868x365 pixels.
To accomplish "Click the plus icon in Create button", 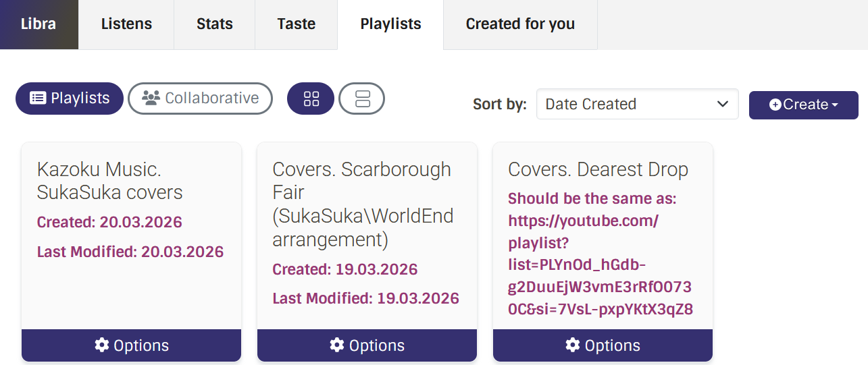I will [775, 105].
